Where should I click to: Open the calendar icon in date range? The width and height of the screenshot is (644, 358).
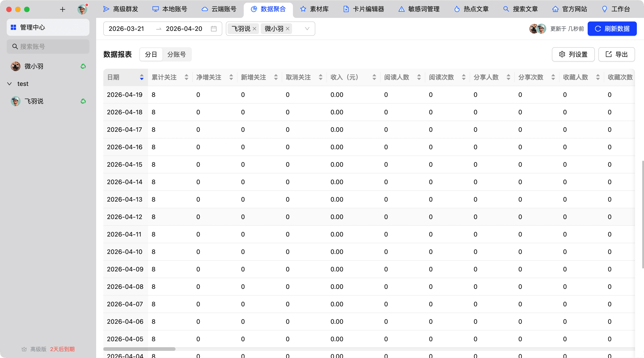pyautogui.click(x=214, y=29)
